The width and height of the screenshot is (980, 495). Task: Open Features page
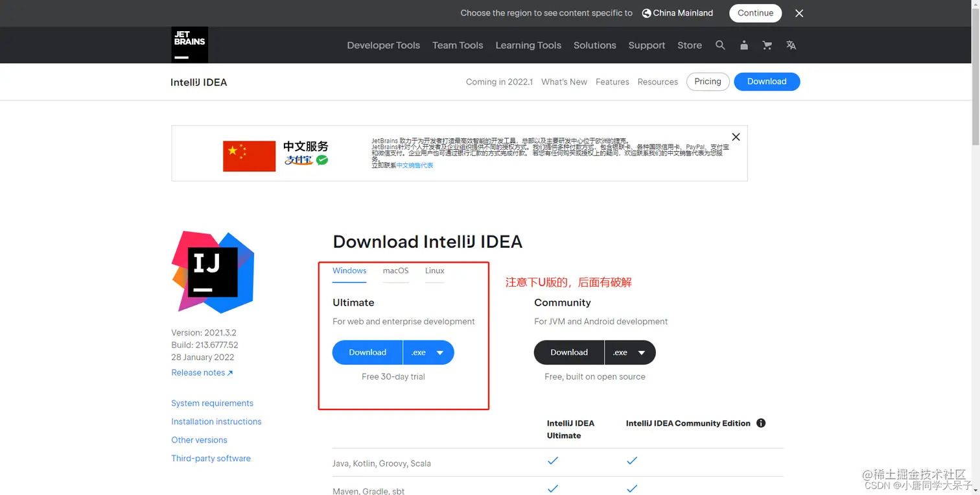pyautogui.click(x=612, y=82)
